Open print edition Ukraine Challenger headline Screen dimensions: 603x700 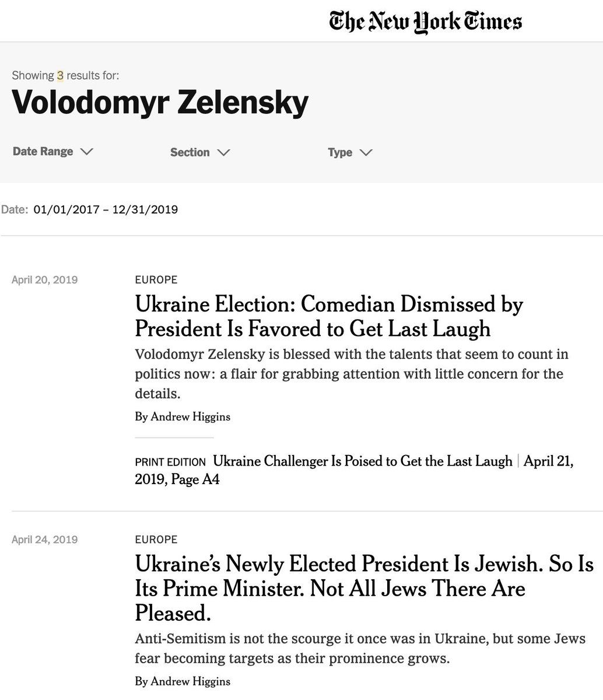coord(363,461)
